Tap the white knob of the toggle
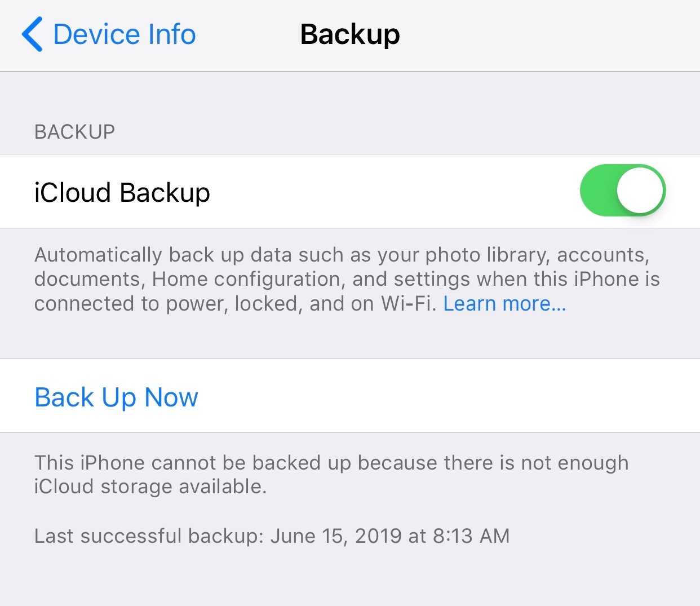This screenshot has height=606, width=700. tap(640, 190)
